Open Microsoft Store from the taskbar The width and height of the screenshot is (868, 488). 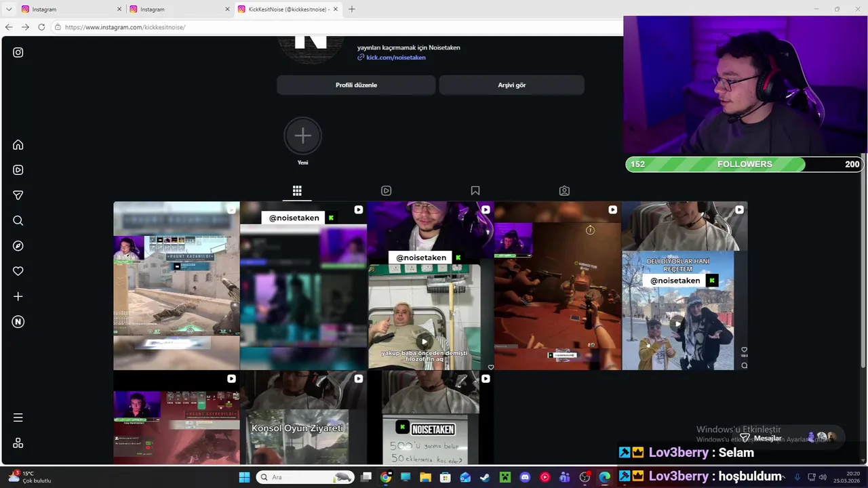point(446,477)
